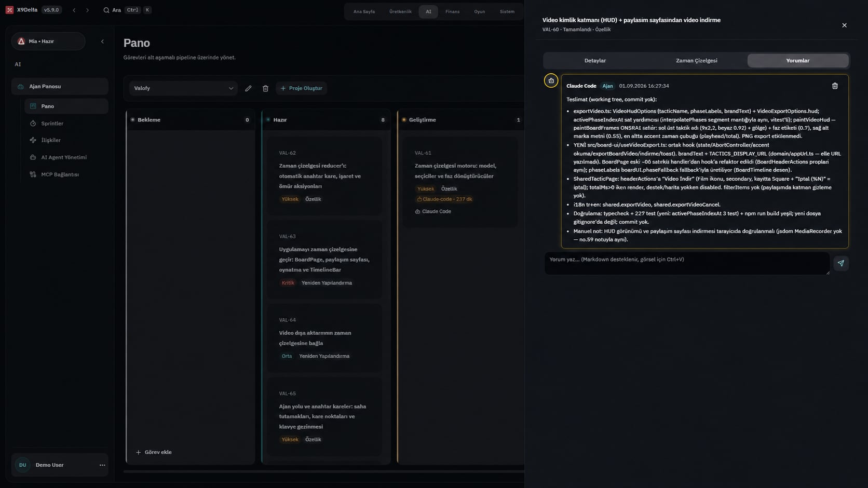Open task card VAL-63

(324, 260)
